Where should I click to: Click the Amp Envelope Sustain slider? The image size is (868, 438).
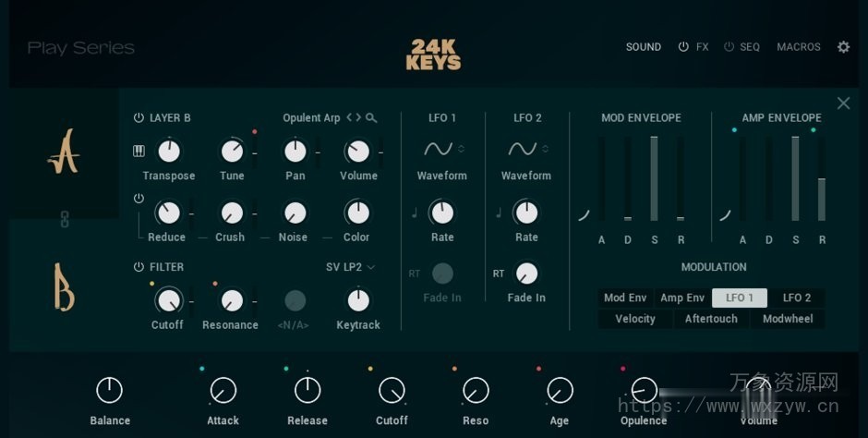pyautogui.click(x=795, y=178)
